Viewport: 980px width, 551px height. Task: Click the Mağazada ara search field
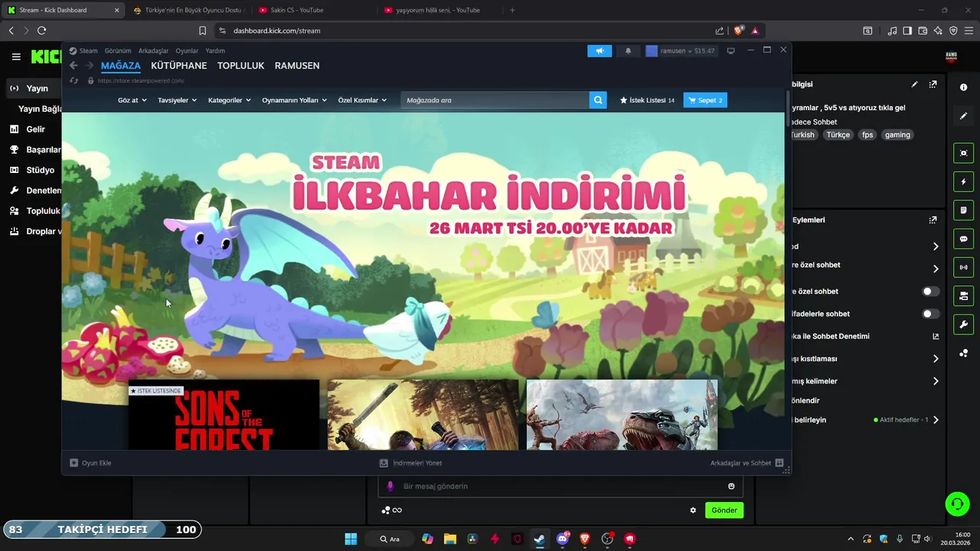(x=495, y=100)
